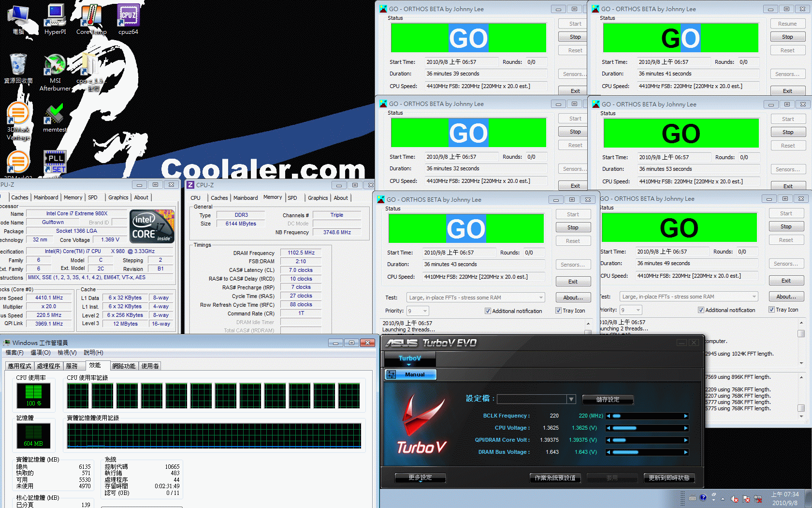Open the 電腦 (Computer) desktop icon
The image size is (812, 508).
pyautogui.click(x=18, y=19)
